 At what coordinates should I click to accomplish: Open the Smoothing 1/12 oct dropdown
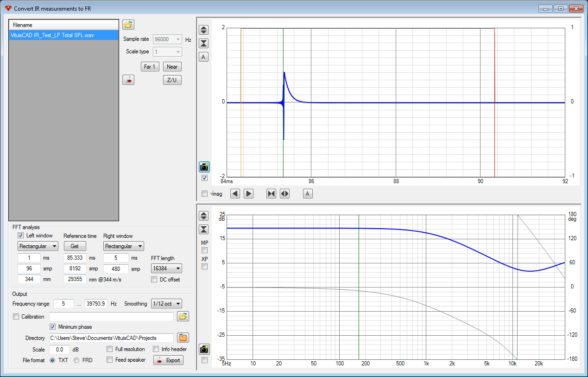(167, 304)
